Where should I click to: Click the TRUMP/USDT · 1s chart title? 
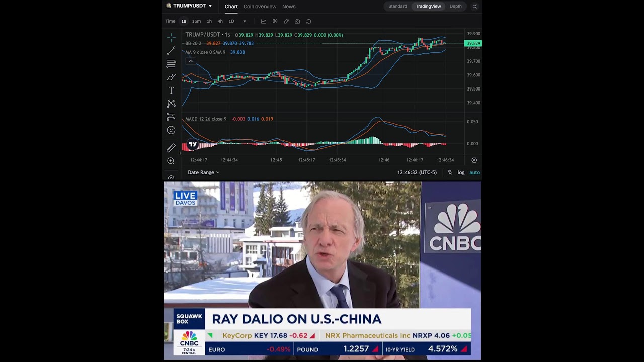[208, 35]
